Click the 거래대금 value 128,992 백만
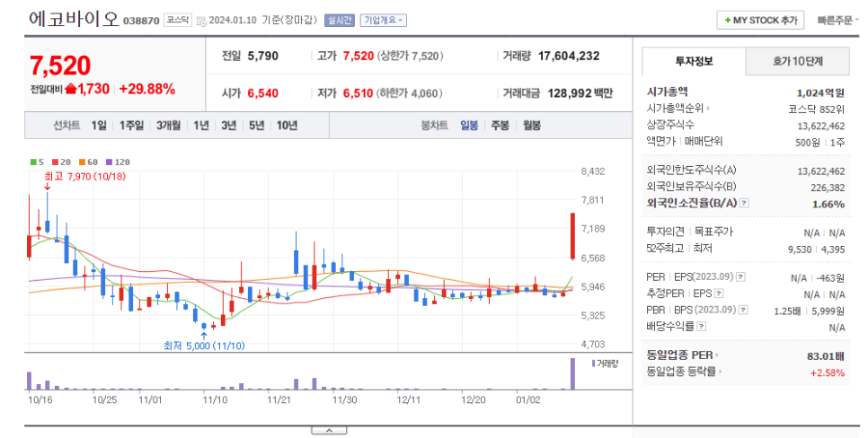This screenshot has height=438, width=868. pos(580,93)
